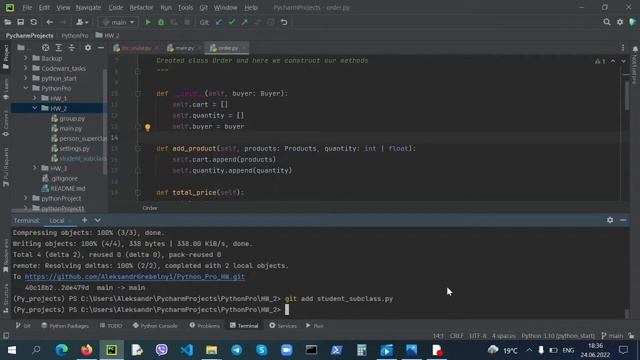Open Search Everywhere magnifier icon

607,22
